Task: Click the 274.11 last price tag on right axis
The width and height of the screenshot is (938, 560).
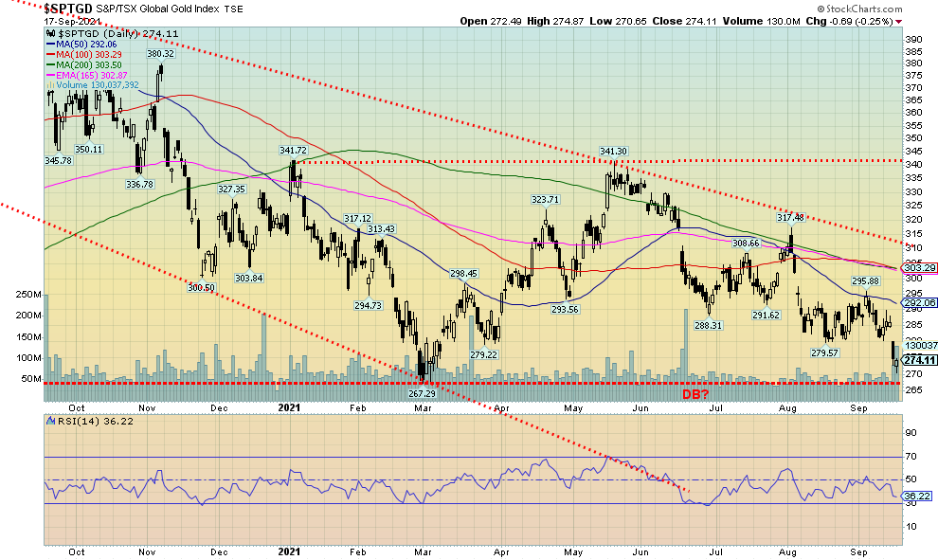Action: pyautogui.click(x=918, y=360)
